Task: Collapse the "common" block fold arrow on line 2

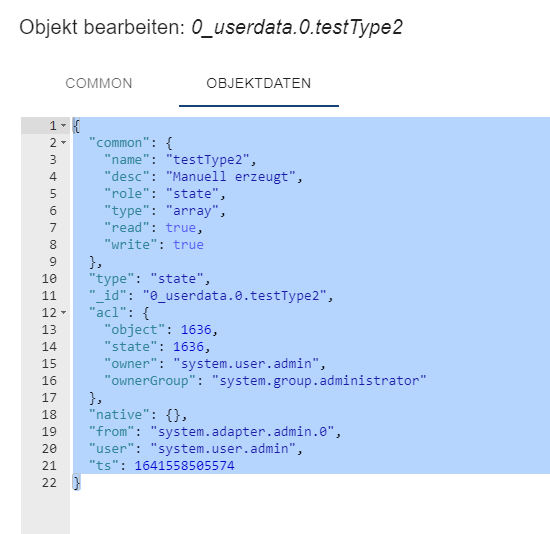Action: (x=63, y=142)
